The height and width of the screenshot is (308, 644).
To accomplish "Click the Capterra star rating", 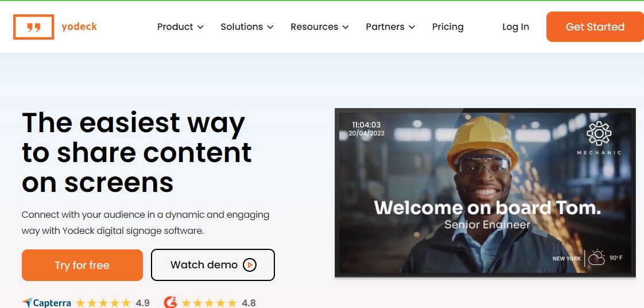I will (103, 303).
